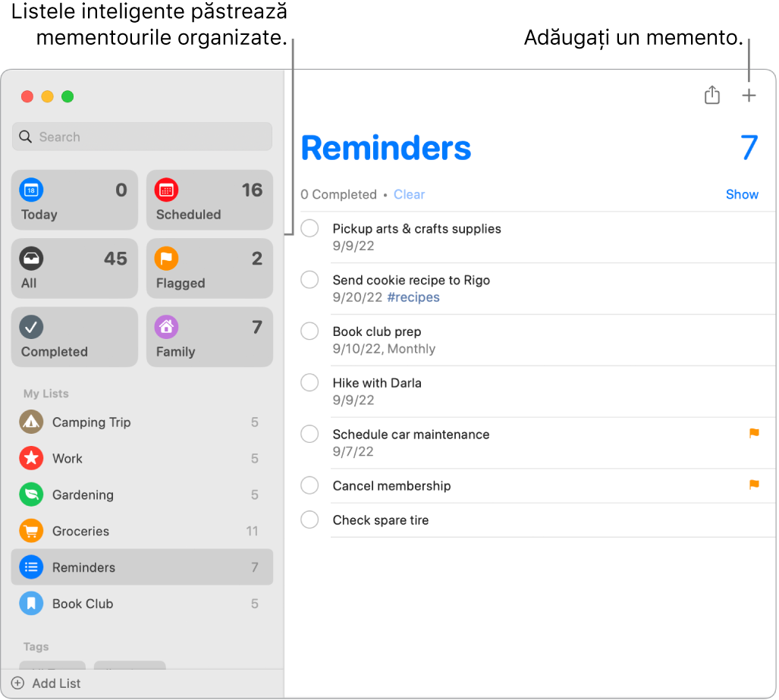
Task: Open the #recipes tag link
Action: point(413,297)
